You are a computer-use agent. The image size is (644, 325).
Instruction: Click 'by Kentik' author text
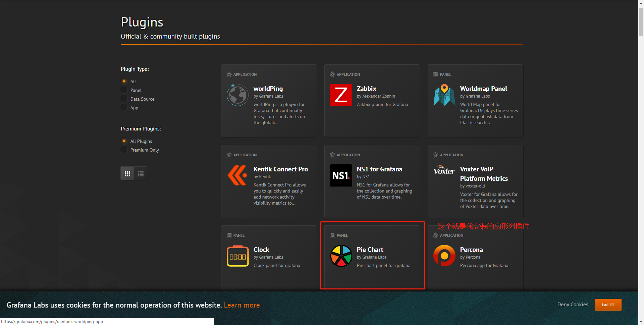pos(262,177)
